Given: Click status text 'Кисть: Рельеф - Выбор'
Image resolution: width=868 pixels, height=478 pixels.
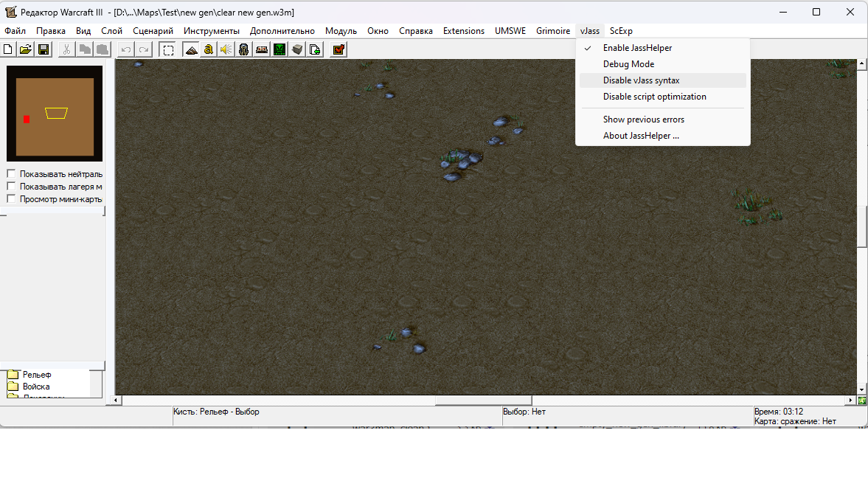Looking at the screenshot, I should tap(216, 412).
